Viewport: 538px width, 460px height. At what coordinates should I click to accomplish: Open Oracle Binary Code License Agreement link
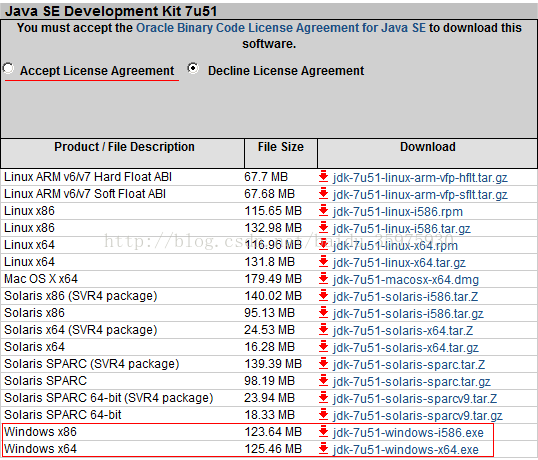281,28
